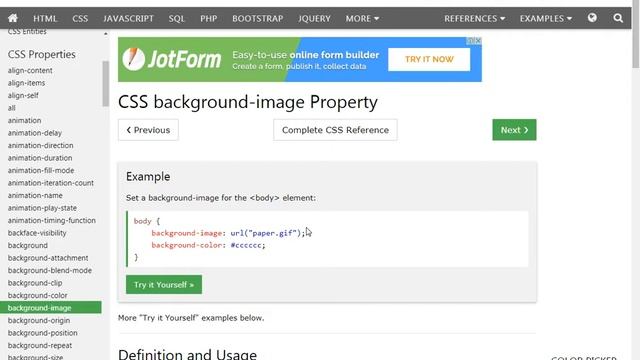Open the BOOTSTRAP menu item

click(258, 19)
